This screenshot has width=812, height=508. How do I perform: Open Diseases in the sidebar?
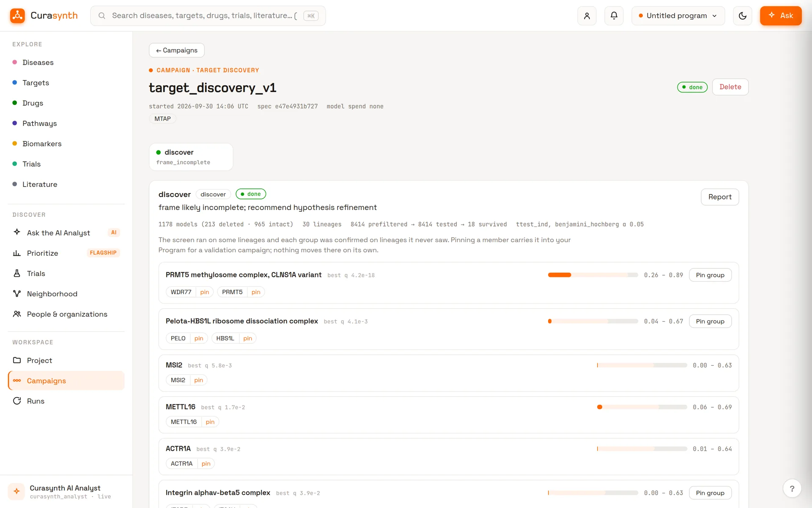38,63
